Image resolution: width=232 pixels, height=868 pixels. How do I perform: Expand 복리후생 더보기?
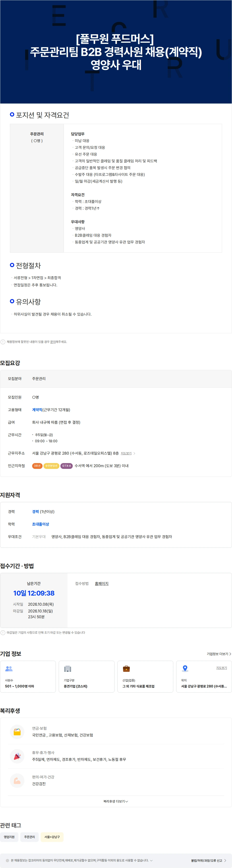[x=116, y=801]
